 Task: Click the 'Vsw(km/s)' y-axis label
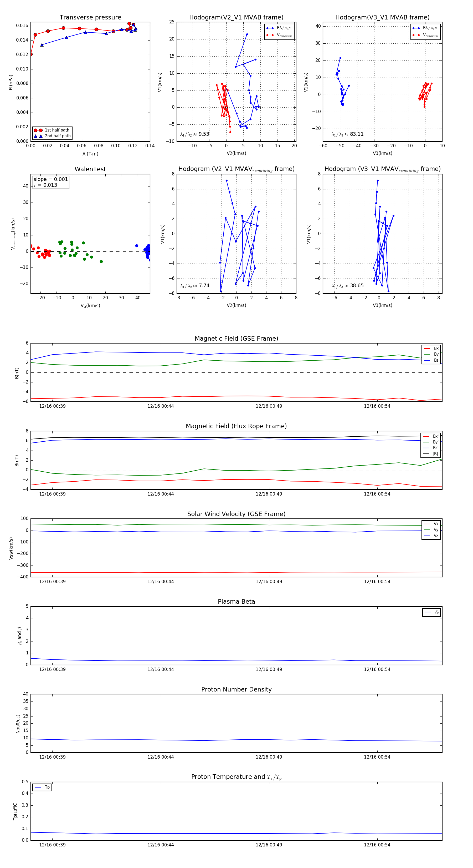pos(11,548)
